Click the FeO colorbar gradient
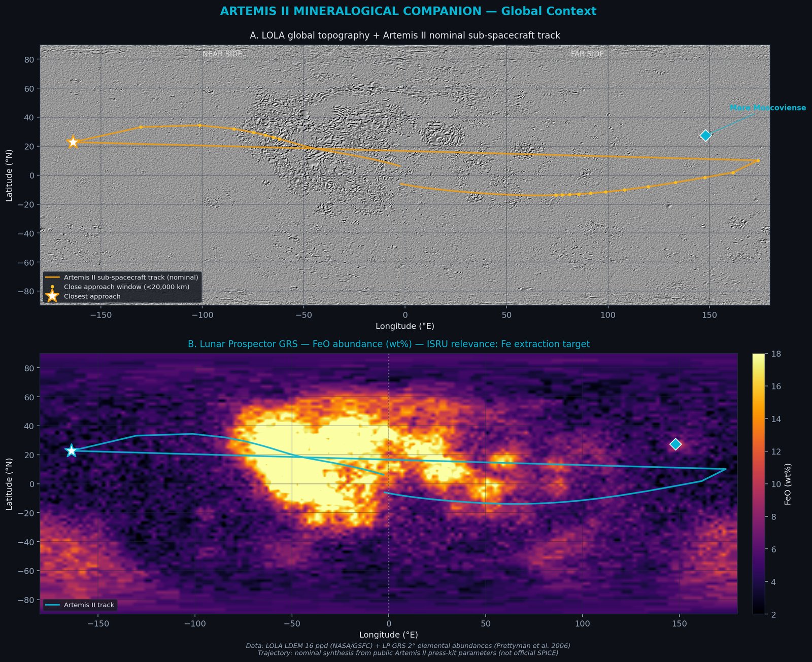 click(x=758, y=483)
